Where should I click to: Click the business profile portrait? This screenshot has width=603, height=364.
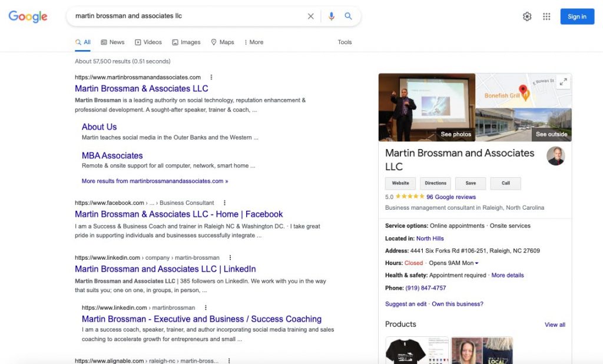556,156
